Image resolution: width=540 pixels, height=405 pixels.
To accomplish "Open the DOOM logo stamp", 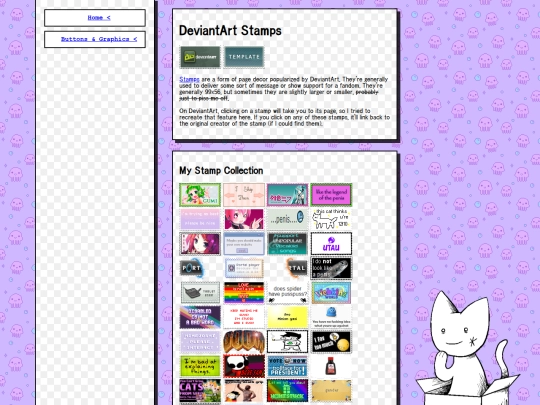I will tap(244, 342).
